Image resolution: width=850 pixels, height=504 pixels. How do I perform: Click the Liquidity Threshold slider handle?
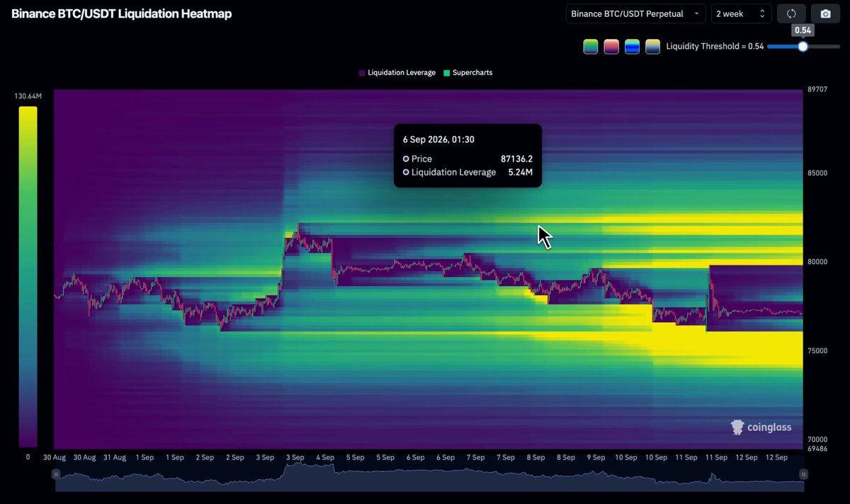(803, 47)
